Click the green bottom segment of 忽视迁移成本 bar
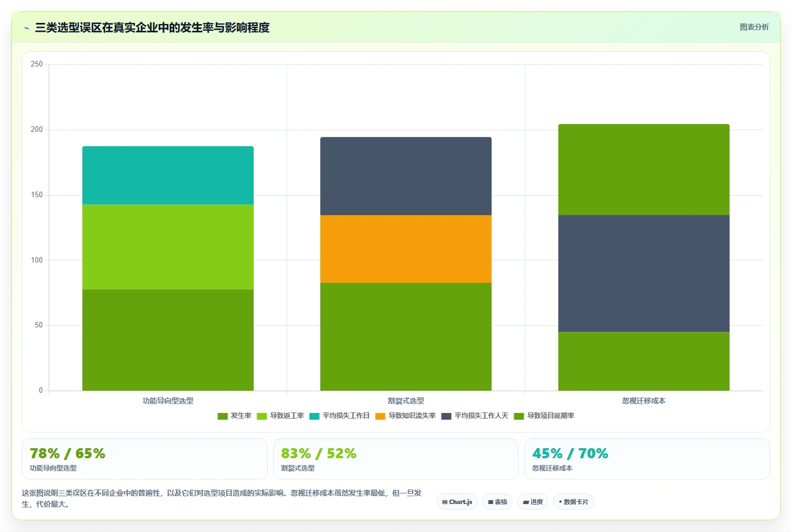Screen dimensions: 792x532 [x=644, y=361]
